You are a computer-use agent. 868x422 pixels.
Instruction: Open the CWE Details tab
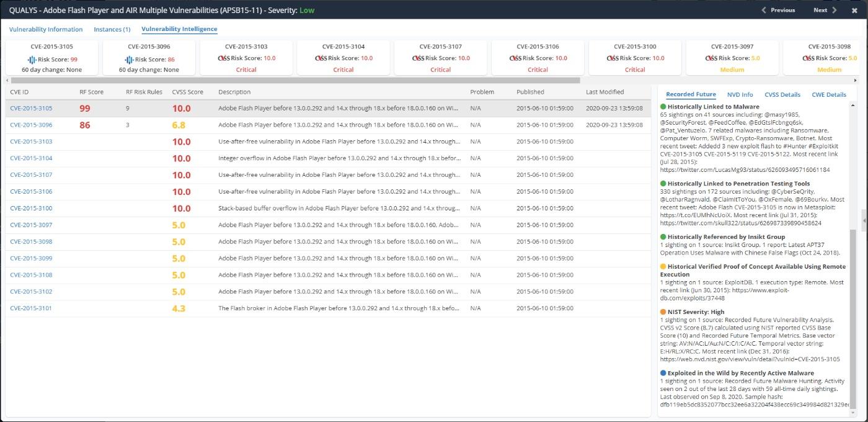(x=829, y=94)
